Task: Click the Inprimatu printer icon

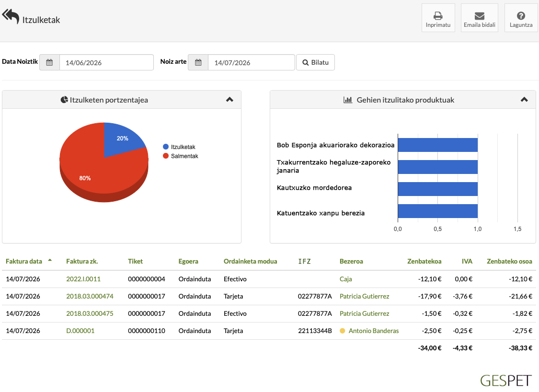Action: tap(438, 15)
